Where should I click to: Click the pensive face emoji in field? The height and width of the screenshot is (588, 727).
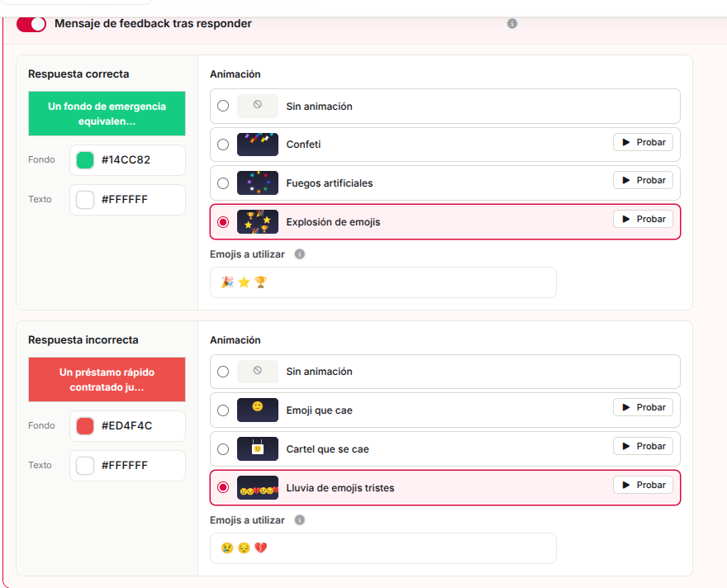point(244,548)
